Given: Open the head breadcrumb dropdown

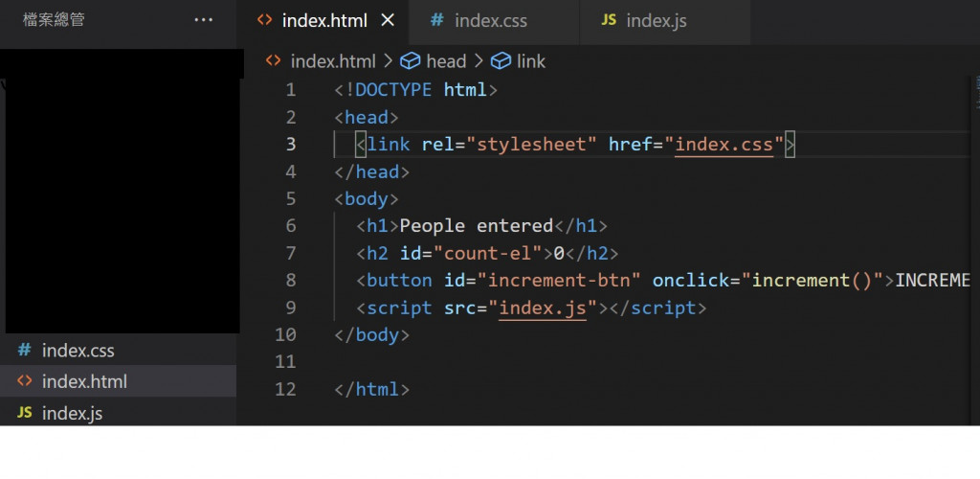Looking at the screenshot, I should click(x=445, y=61).
